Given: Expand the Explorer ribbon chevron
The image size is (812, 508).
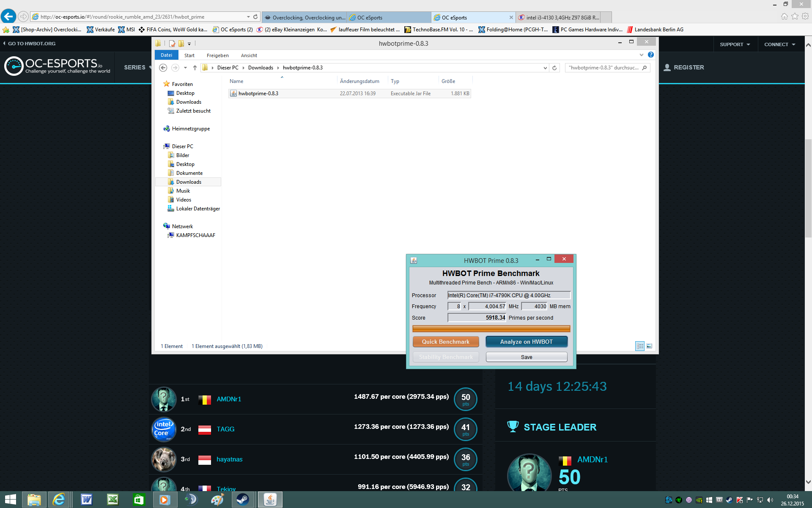Looking at the screenshot, I should point(642,55).
